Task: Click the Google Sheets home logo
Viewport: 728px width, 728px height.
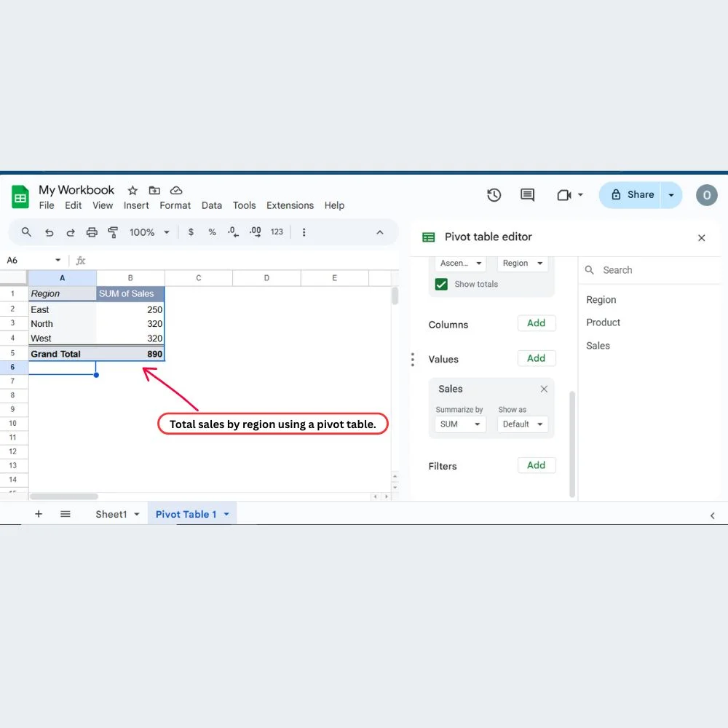Action: pos(20,197)
